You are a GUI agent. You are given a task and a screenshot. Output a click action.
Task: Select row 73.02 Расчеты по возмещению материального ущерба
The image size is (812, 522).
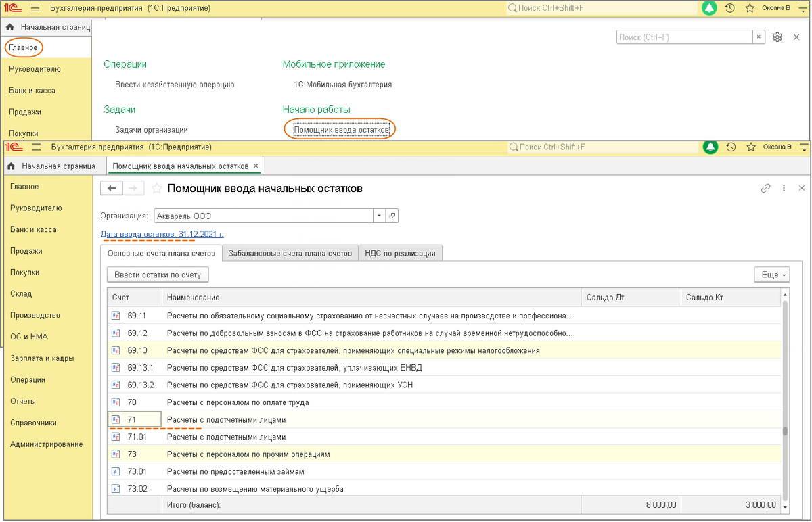[x=445, y=489]
